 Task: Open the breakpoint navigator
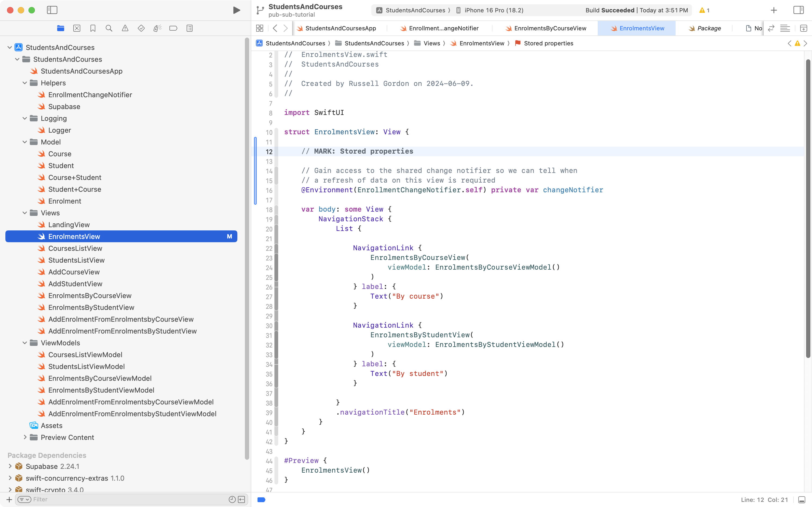coord(173,28)
